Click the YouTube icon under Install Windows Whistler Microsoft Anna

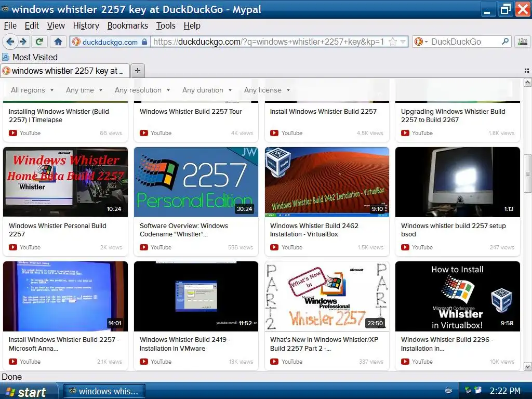(x=13, y=362)
